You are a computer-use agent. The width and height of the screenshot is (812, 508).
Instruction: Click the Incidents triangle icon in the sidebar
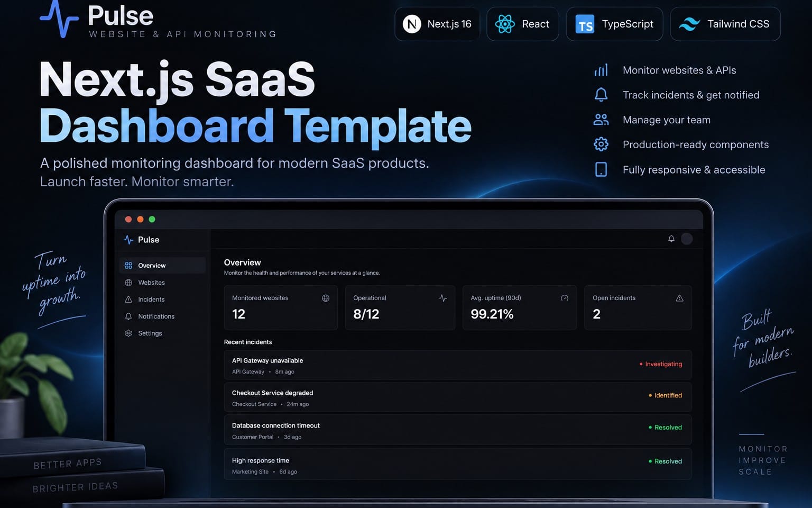coord(128,300)
